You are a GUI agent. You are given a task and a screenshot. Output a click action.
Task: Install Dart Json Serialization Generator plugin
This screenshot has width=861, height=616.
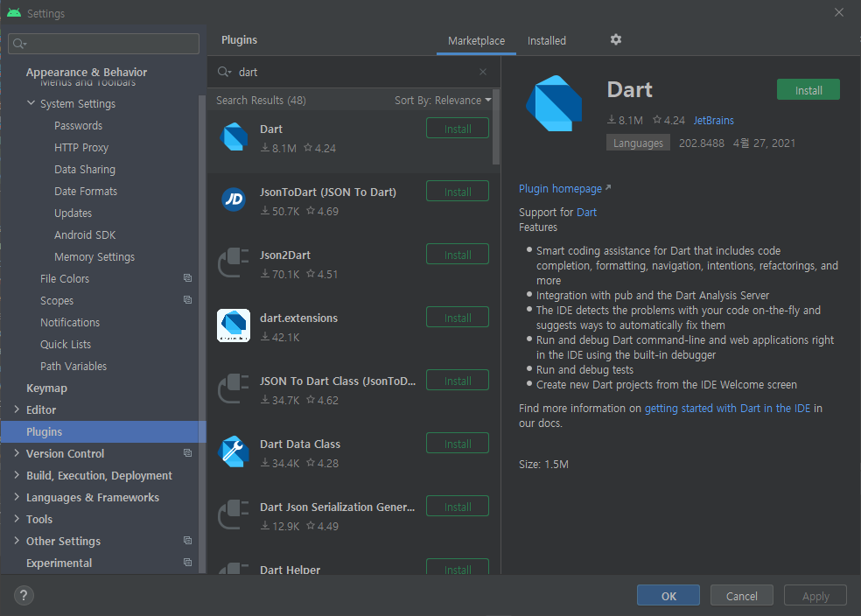(458, 507)
